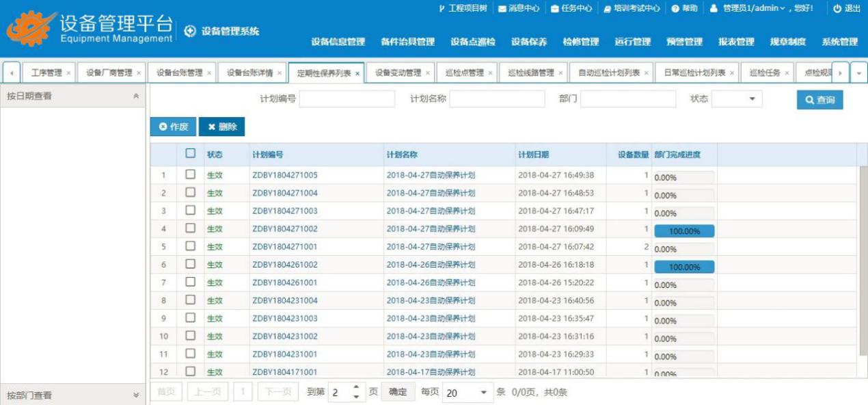Open 消息中心 message center
The width and height of the screenshot is (868, 405).
pos(502,9)
